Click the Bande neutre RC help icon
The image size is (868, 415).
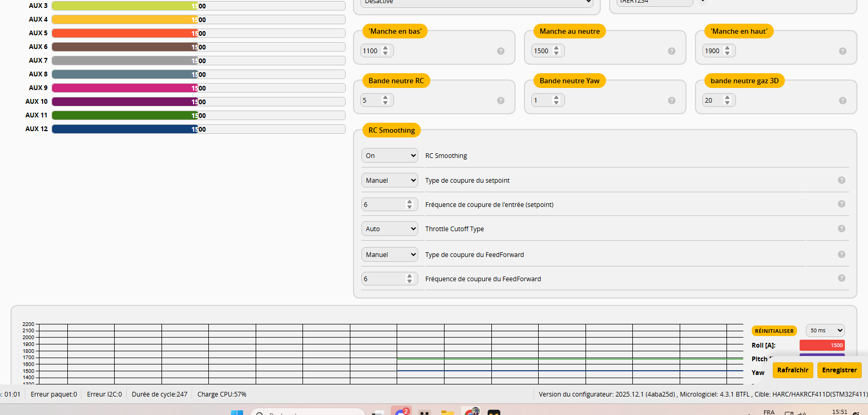click(500, 101)
